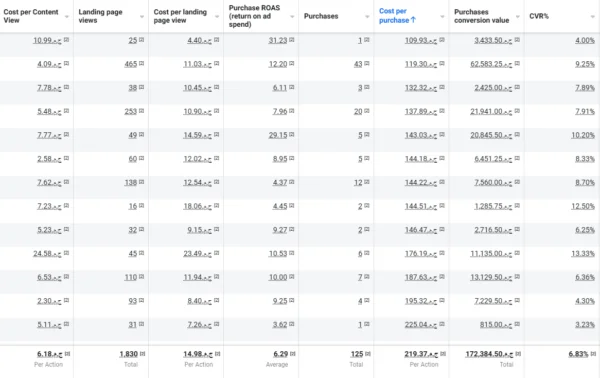Click the icon next to the 13,129.50 conversion value
Screen dimensions: 600x378
517,277
